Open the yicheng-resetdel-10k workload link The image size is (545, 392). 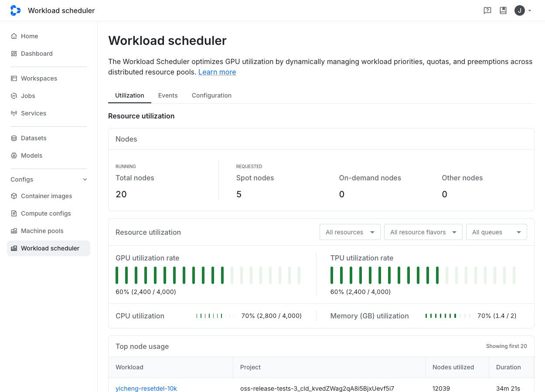(146, 389)
